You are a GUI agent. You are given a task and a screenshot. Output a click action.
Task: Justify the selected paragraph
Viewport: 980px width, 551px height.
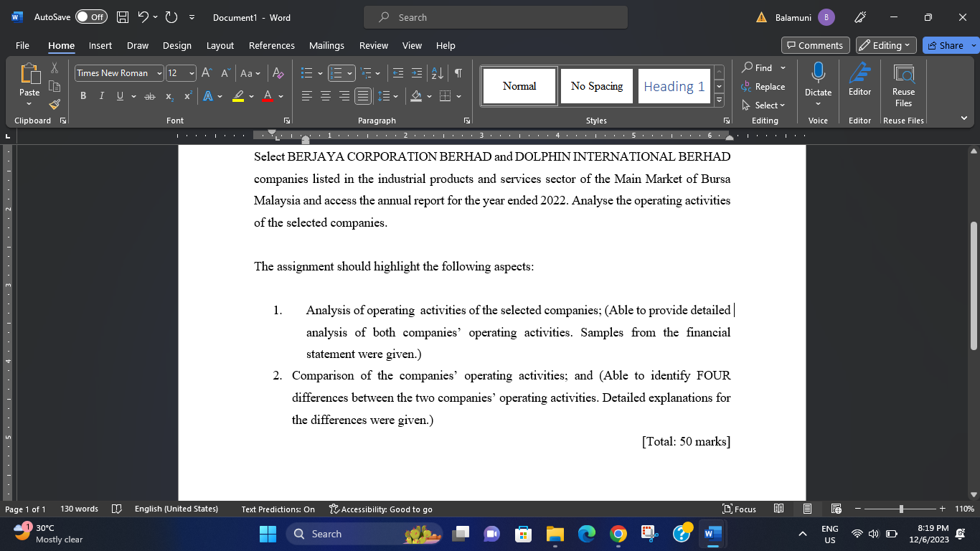(363, 95)
